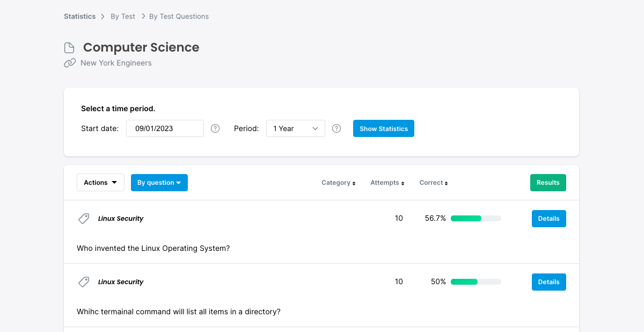Sort by Correct column header
The height and width of the screenshot is (332, 644).
[433, 183]
